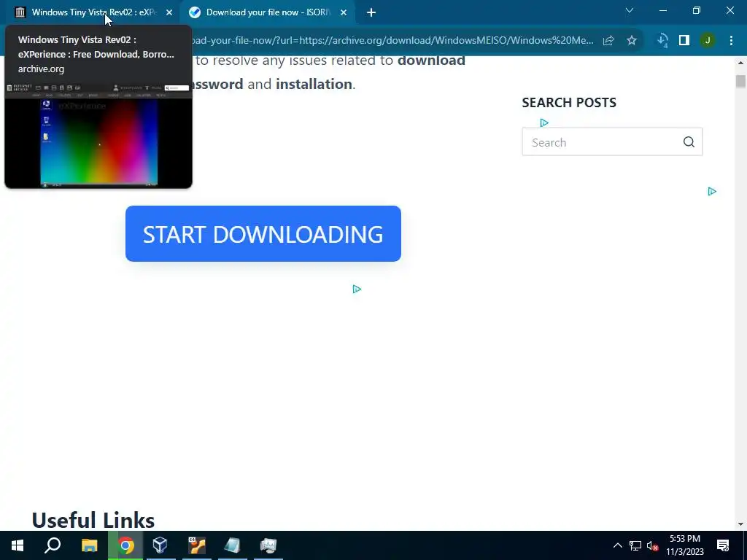Close the Windows Tiny Vista Rev02 tab
This screenshot has width=747, height=560.
pos(169,12)
